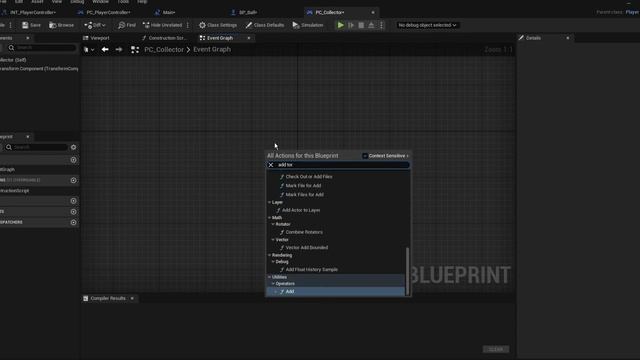The height and width of the screenshot is (360, 640).
Task: Click the Save button in toolbar
Action: pyautogui.click(x=31, y=25)
